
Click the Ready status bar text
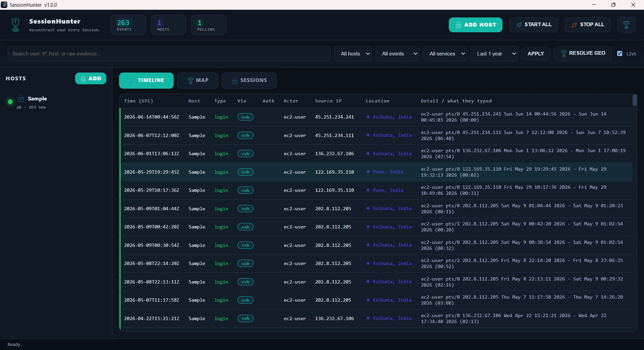point(15,345)
